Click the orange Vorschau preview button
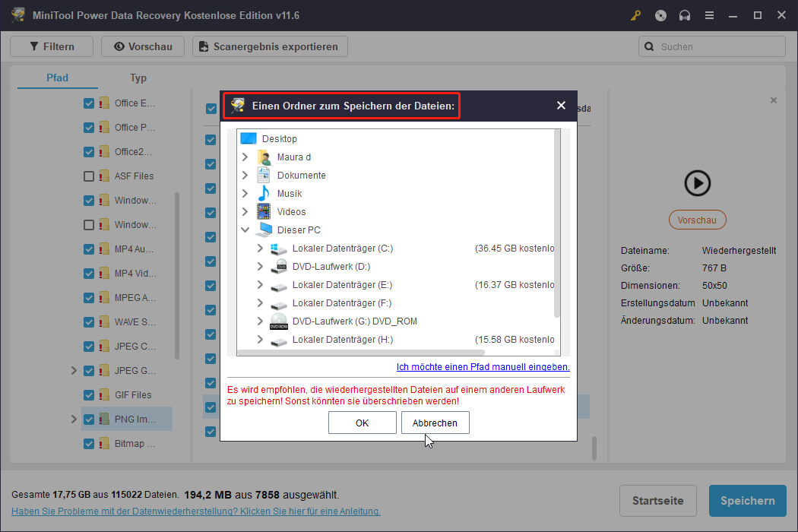798x532 pixels. 697,220
